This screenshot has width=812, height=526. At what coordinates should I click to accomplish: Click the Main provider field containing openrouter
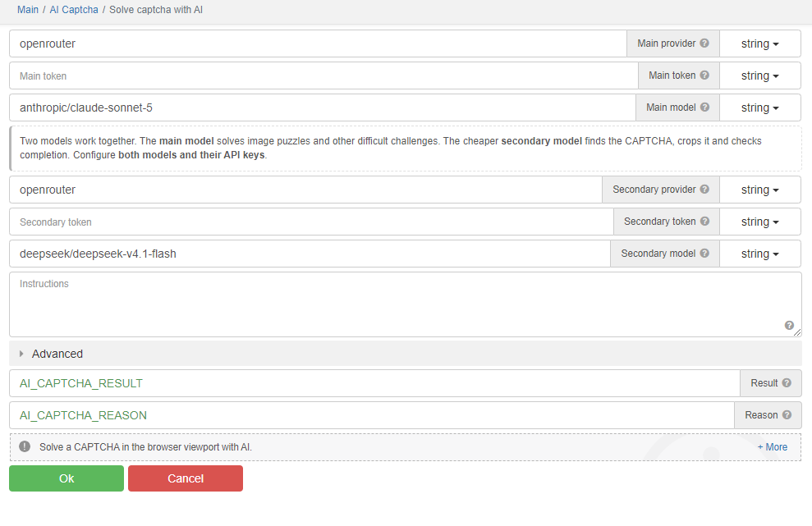pyautogui.click(x=318, y=44)
